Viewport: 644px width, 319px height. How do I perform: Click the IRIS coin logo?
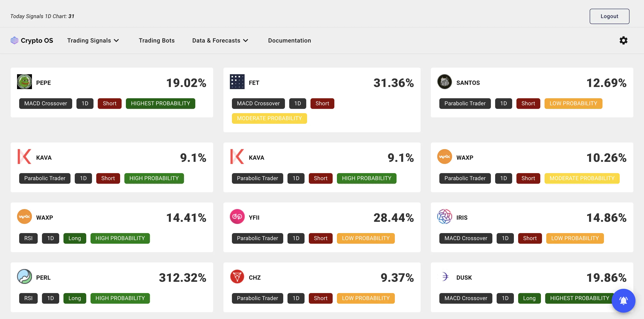(444, 216)
